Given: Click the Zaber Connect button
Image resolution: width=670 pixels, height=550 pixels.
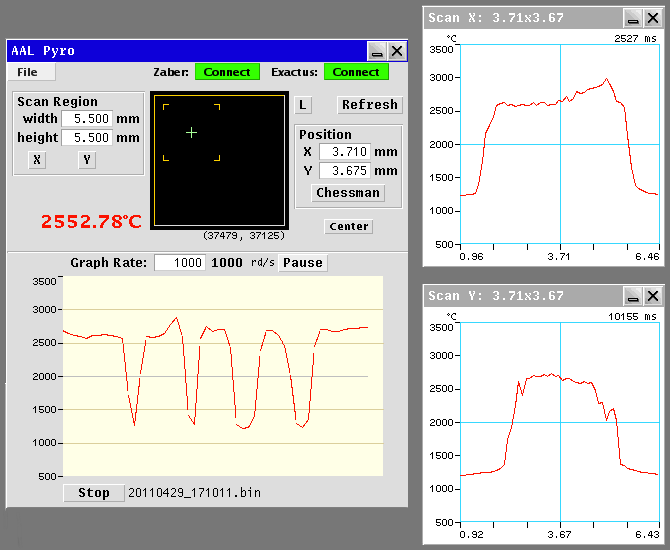Looking at the screenshot, I should tap(227, 72).
